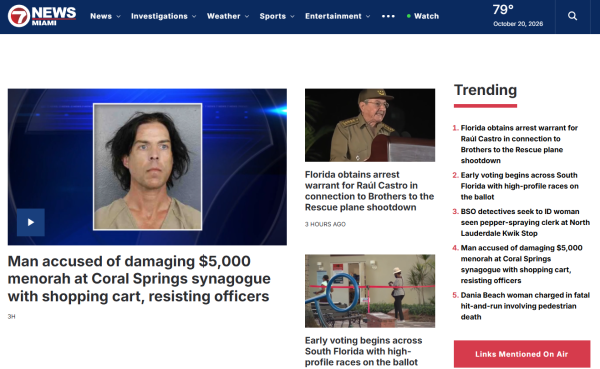Screen dimensions: 600x369
Task: Expand the Weather dropdown chevron
Action: click(x=247, y=16)
